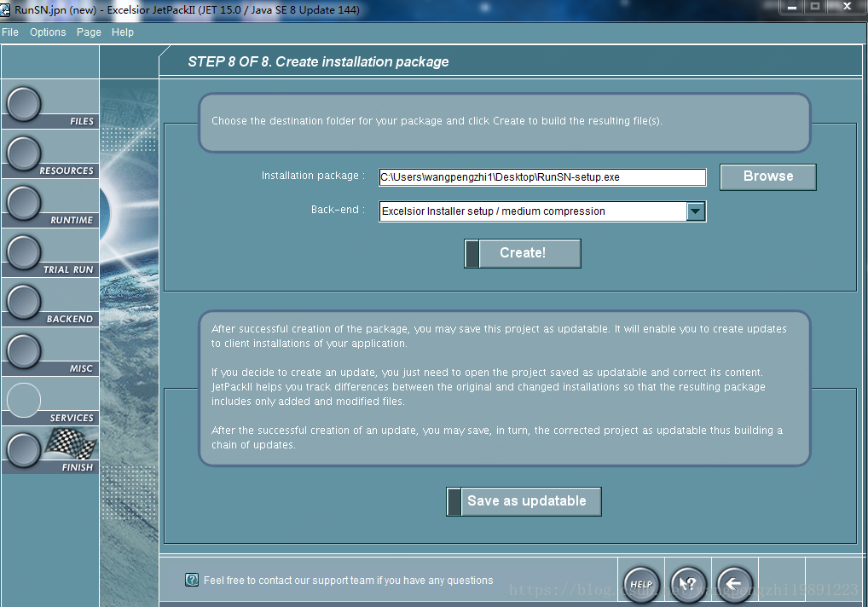Open the Options menu
Image resolution: width=868 pixels, height=607 pixels.
tap(48, 32)
